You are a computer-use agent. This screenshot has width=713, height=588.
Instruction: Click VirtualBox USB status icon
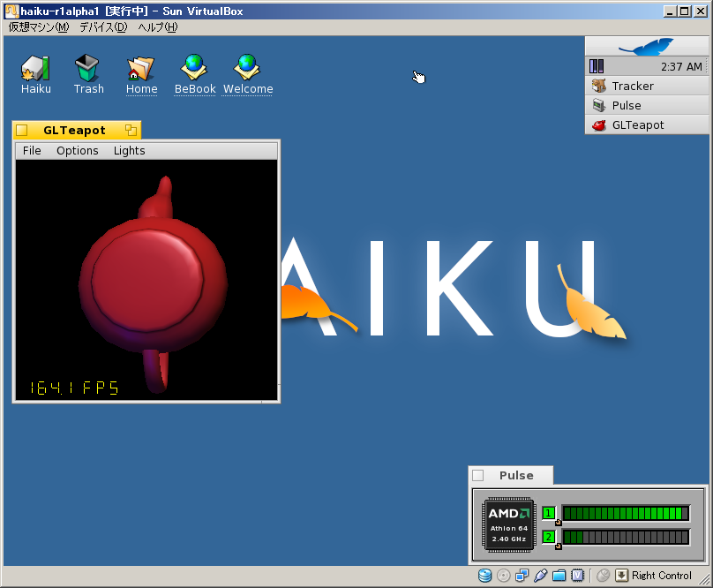pyautogui.click(x=540, y=576)
